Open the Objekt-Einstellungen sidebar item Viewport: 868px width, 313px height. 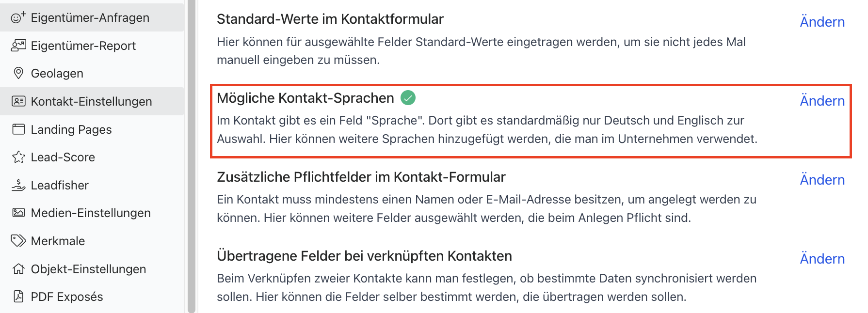[x=92, y=269]
